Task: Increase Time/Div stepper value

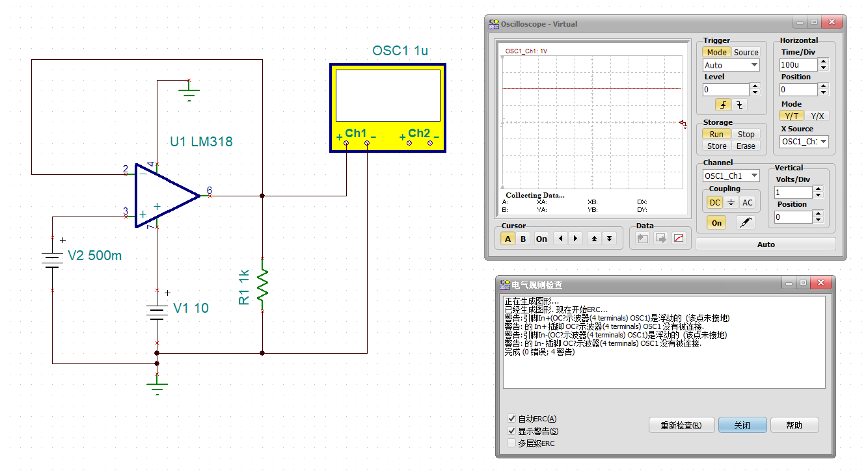Action: coord(824,62)
